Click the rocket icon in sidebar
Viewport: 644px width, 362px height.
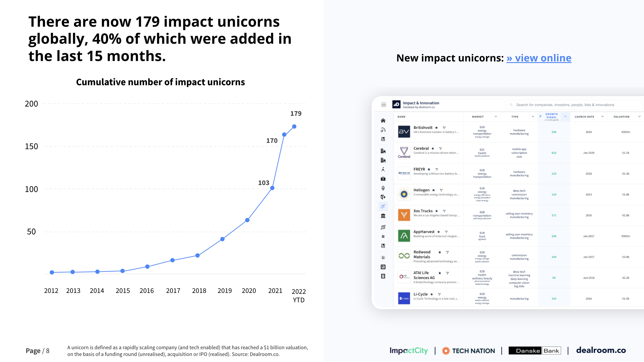pyautogui.click(x=383, y=227)
